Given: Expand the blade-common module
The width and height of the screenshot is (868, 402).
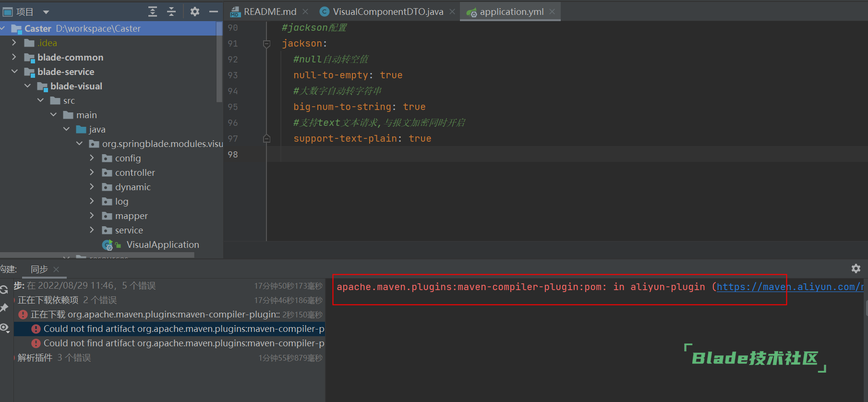Looking at the screenshot, I should pos(14,57).
